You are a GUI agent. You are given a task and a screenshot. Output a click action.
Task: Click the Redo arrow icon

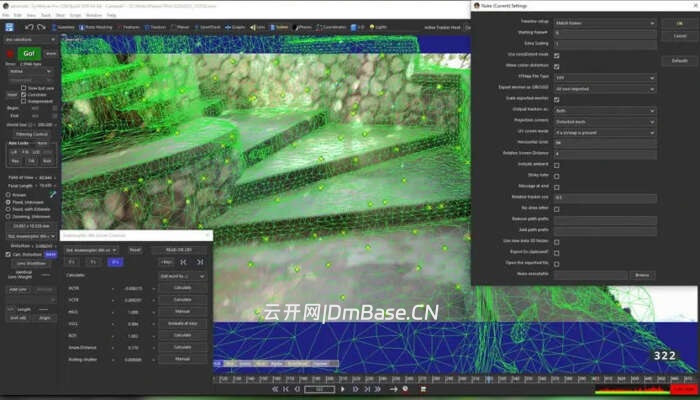point(42,27)
